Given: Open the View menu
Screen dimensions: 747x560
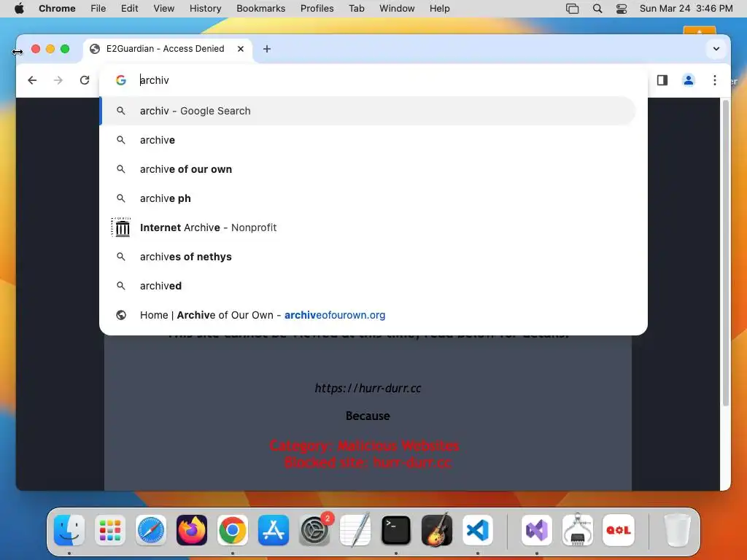Looking at the screenshot, I should pos(164,9).
